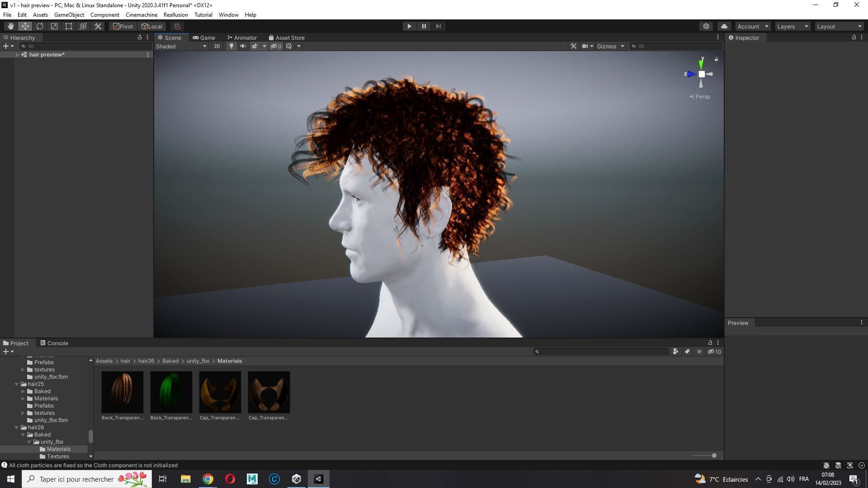Open scene effects dropdown arrow
Image resolution: width=868 pixels, height=488 pixels.
pyautogui.click(x=264, y=46)
